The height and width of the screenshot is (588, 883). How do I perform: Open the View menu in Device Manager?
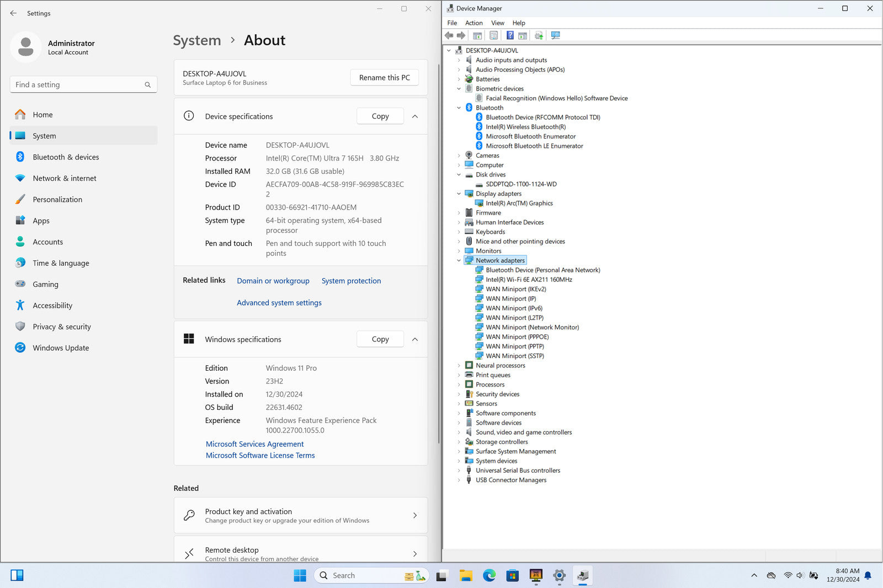coord(497,23)
